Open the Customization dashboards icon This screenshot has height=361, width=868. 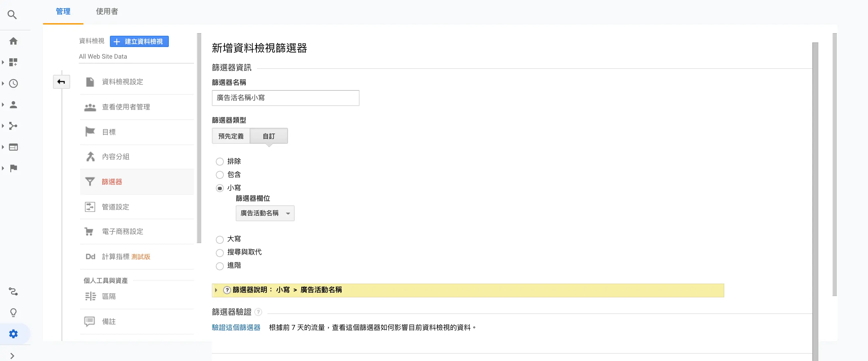pos(13,62)
